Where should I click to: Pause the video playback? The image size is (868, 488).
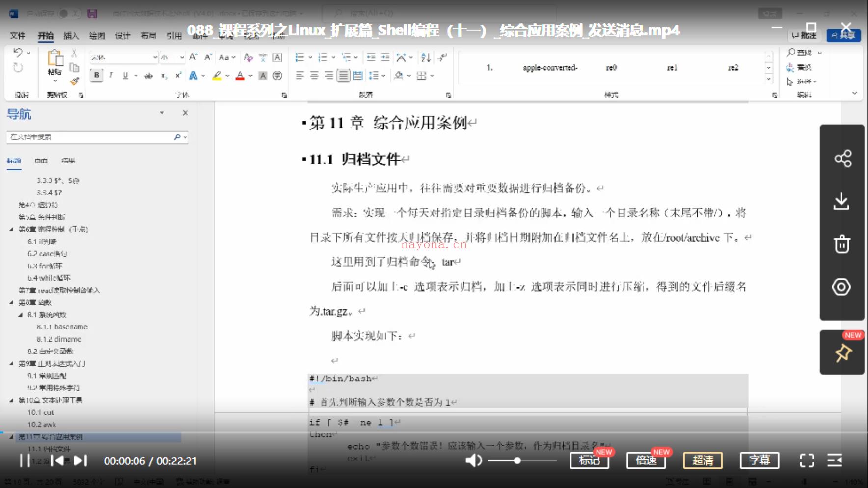25,461
